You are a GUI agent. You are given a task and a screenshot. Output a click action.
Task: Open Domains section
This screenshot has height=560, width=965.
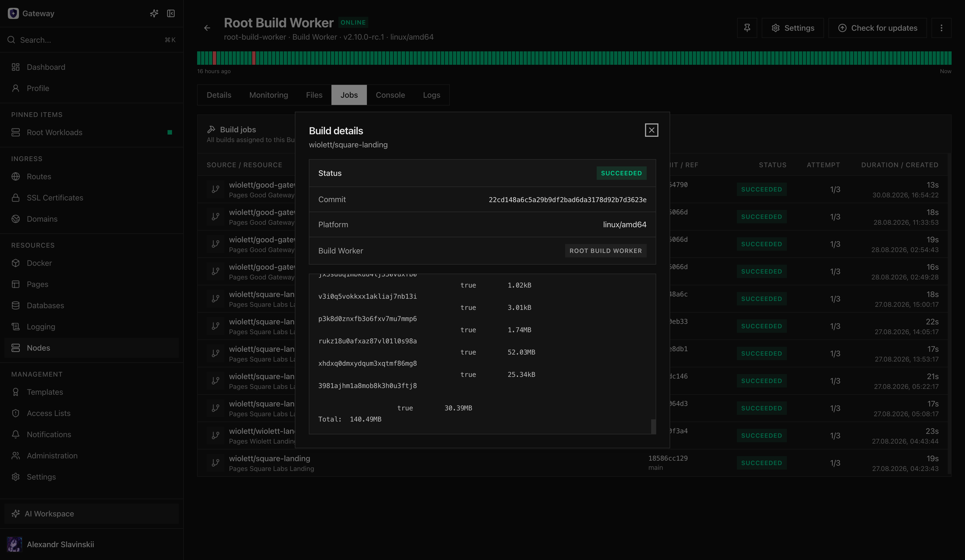pos(92,219)
